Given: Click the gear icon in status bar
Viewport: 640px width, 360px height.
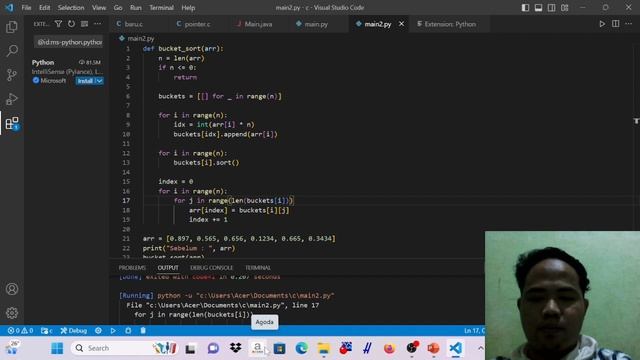Looking at the screenshot, I should (98, 331).
